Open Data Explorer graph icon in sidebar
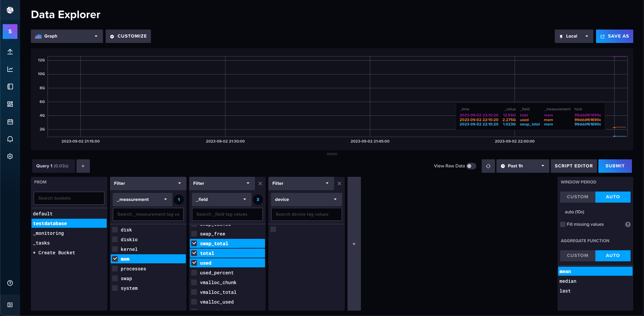The height and width of the screenshot is (316, 644). pos(10,69)
